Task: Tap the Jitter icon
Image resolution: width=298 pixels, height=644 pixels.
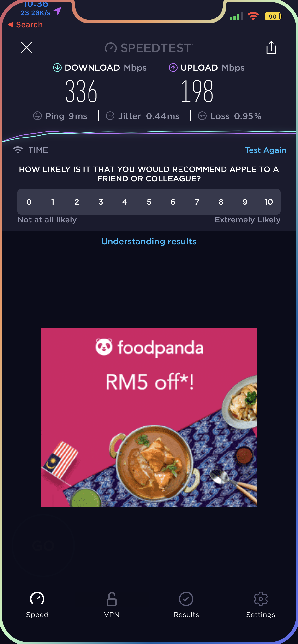Action: [x=110, y=116]
